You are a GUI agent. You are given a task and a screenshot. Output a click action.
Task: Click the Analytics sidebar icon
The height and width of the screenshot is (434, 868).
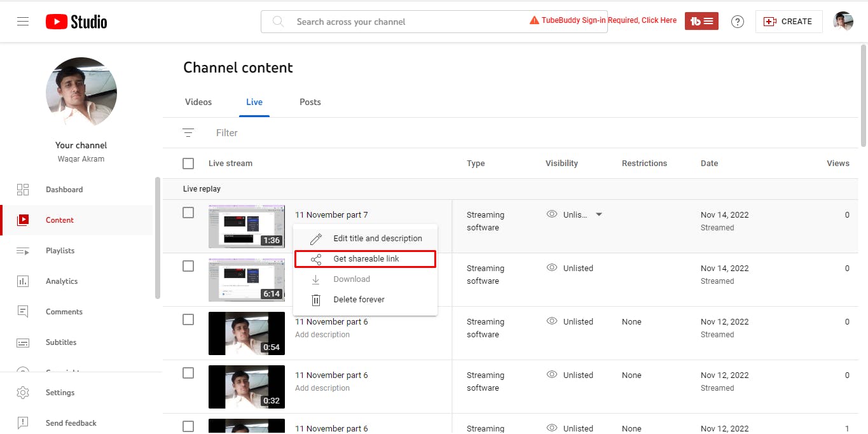[x=23, y=281]
